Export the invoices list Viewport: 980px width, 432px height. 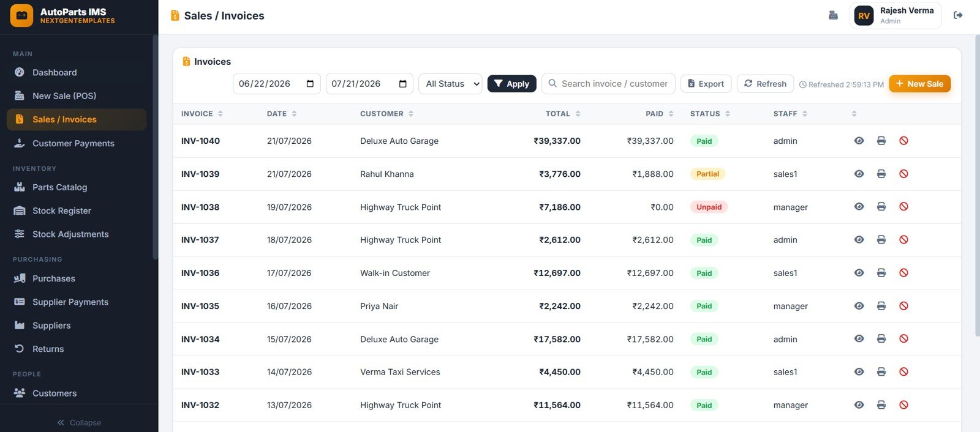coord(706,84)
